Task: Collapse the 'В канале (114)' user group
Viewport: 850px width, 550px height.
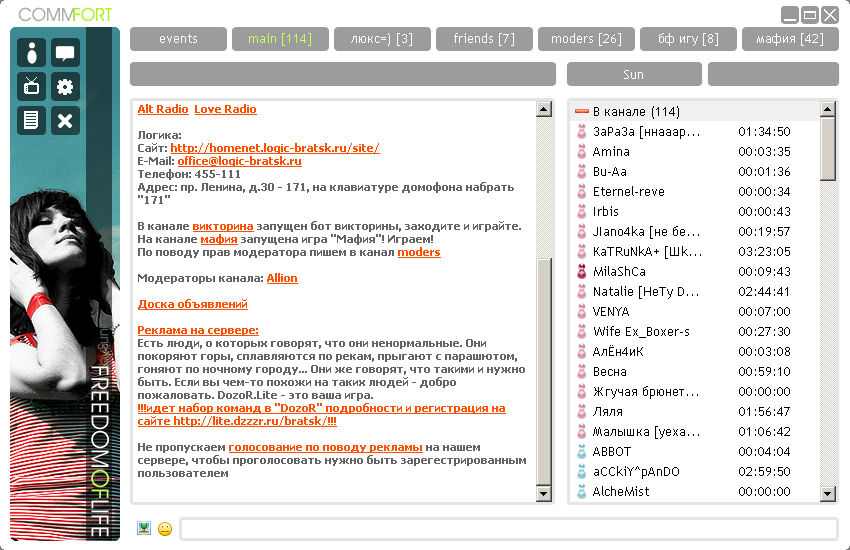Action: click(x=582, y=112)
